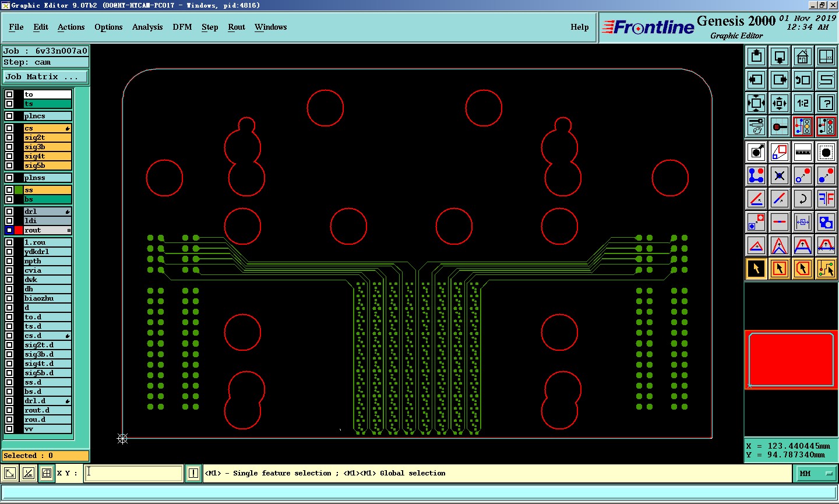
Task: Click the delete feature X icon
Action: pos(780,175)
